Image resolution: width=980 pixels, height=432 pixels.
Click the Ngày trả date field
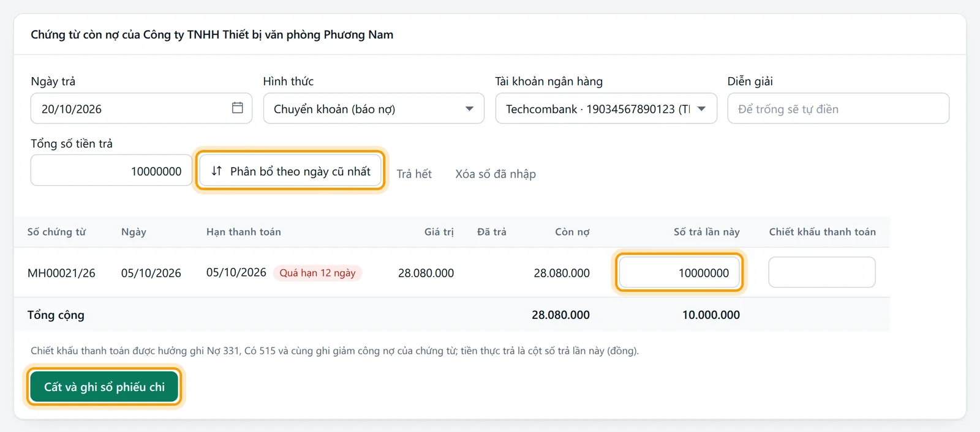pos(141,108)
